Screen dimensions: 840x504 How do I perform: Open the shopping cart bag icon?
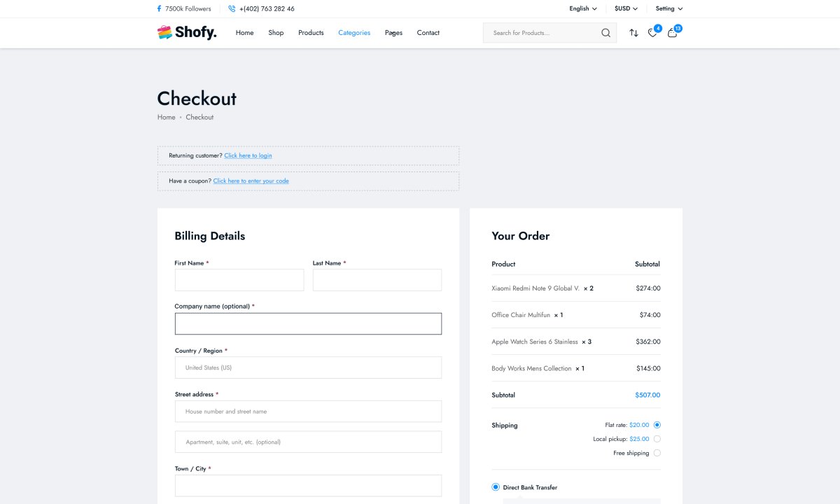[672, 33]
